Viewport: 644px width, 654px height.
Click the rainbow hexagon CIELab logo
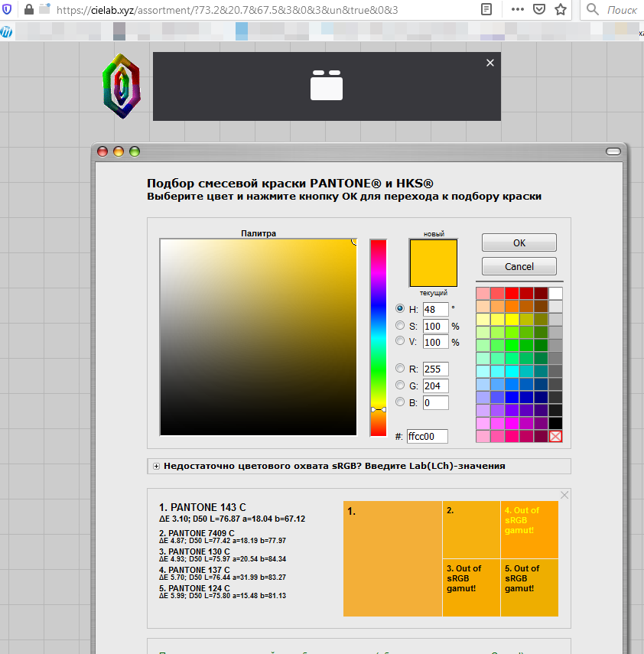pos(122,85)
